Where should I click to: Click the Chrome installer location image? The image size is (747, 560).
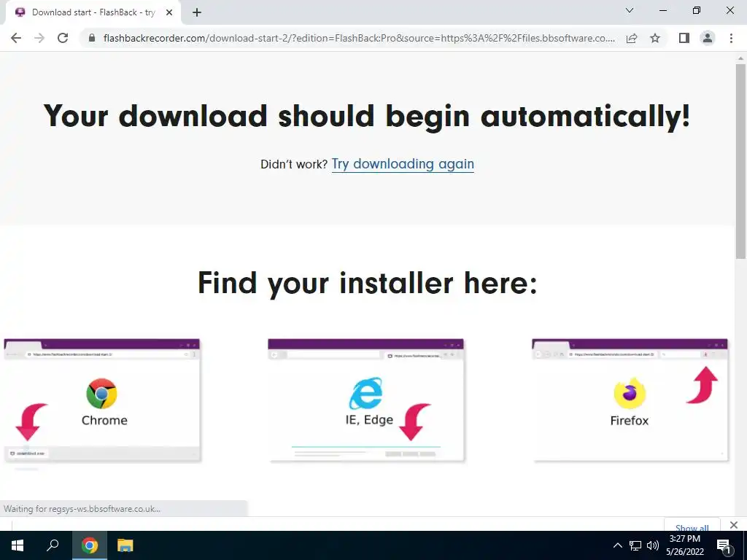coord(102,400)
